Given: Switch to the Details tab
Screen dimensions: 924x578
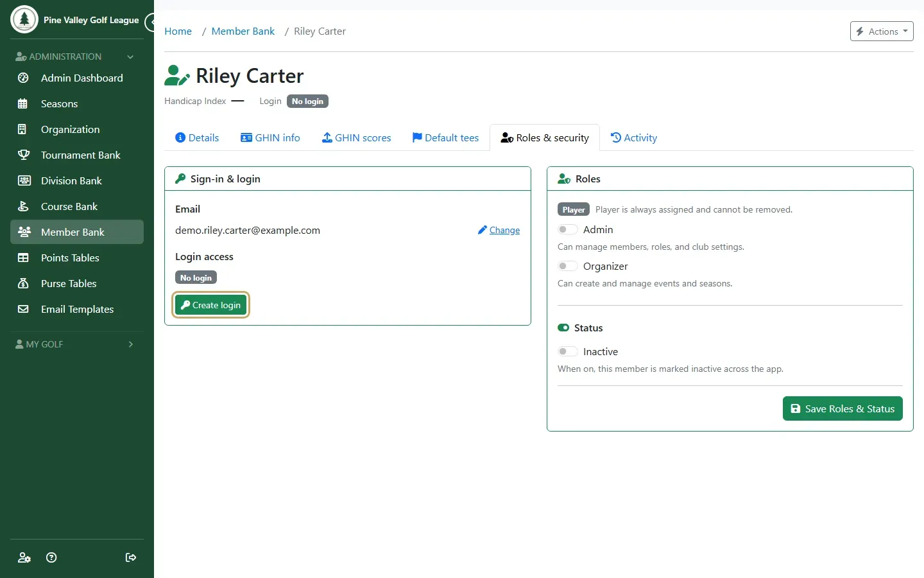Looking at the screenshot, I should [197, 137].
